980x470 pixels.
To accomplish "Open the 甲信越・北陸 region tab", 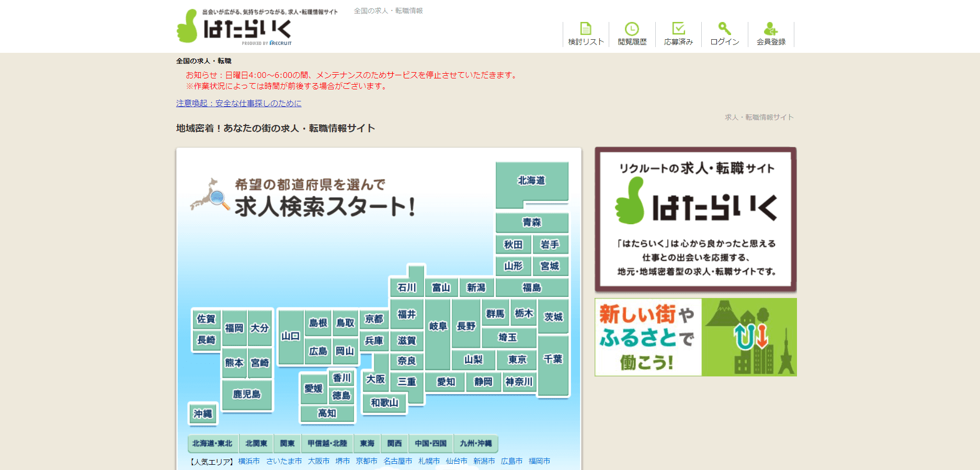I will (327, 443).
